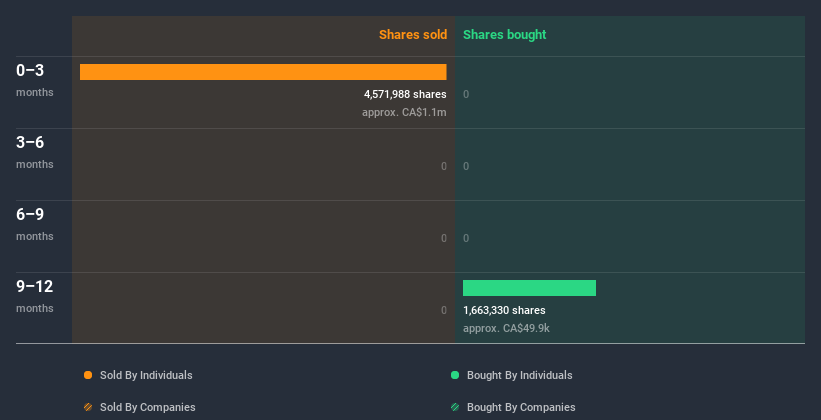The image size is (821, 420).
Task: Click the 6–9 months row label
Action: [x=35, y=224]
